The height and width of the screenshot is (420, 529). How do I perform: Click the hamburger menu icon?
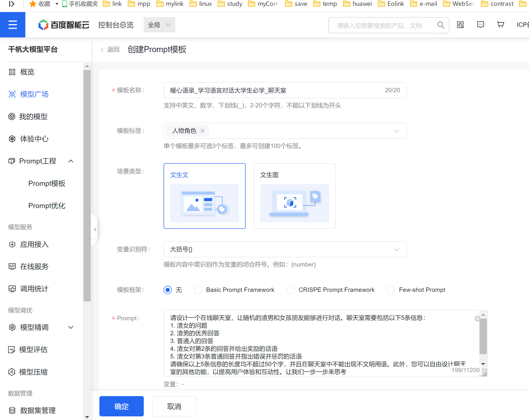pyautogui.click(x=13, y=25)
